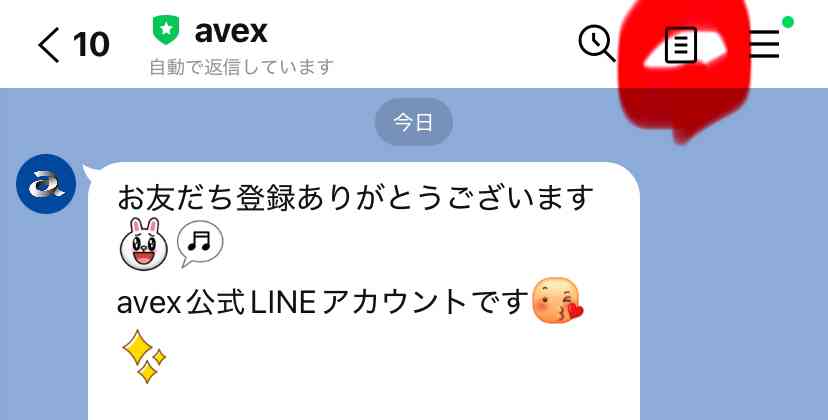The height and width of the screenshot is (420, 828).
Task: Tap the 自動で返信しています subtitle
Action: 242,67
